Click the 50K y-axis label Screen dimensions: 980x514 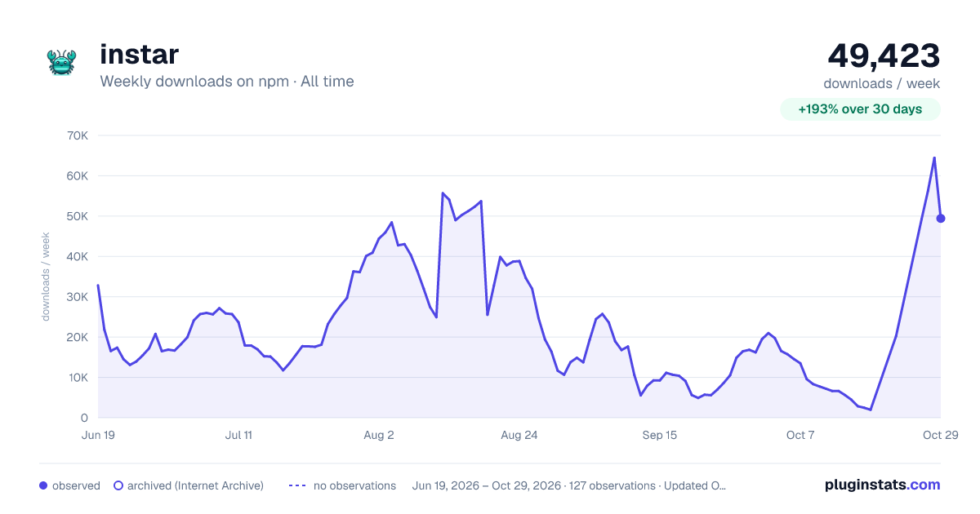tap(77, 216)
